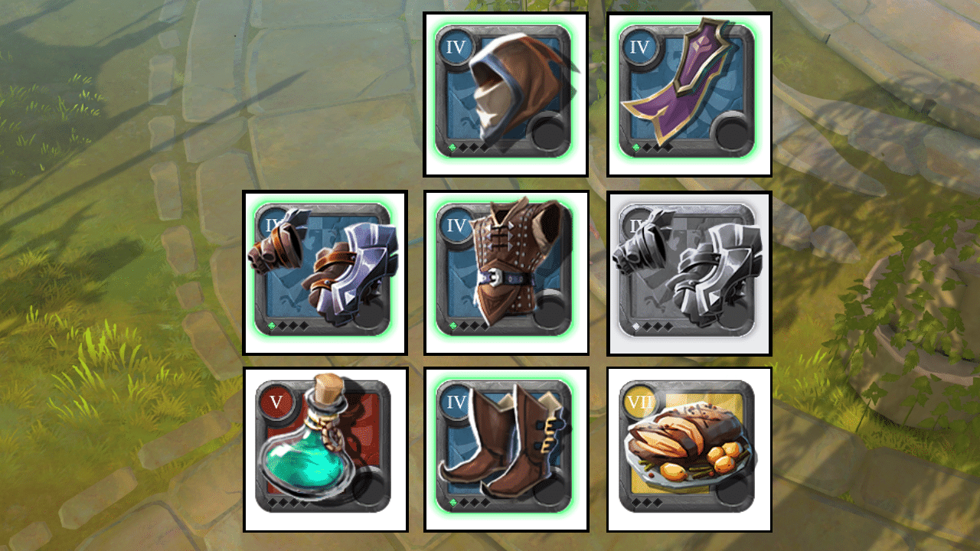The height and width of the screenshot is (551, 980).
Task: Click the roast meat food item
Action: click(x=689, y=449)
